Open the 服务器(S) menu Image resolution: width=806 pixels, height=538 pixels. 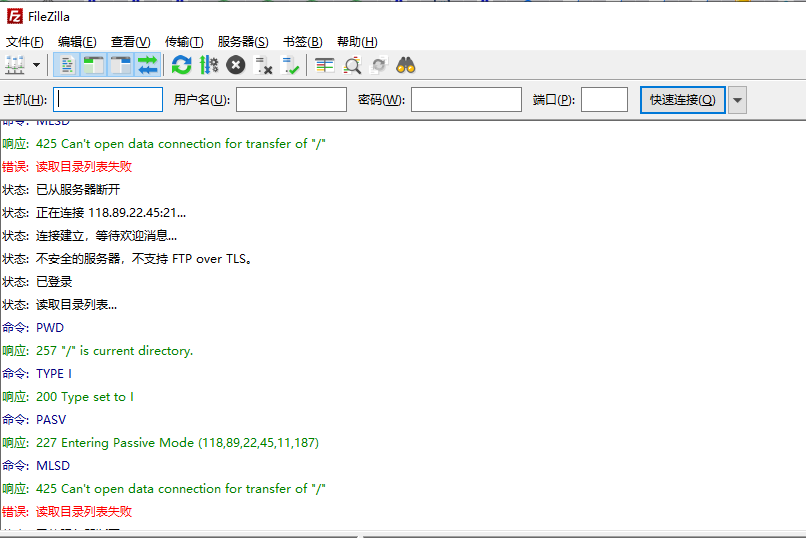[243, 42]
